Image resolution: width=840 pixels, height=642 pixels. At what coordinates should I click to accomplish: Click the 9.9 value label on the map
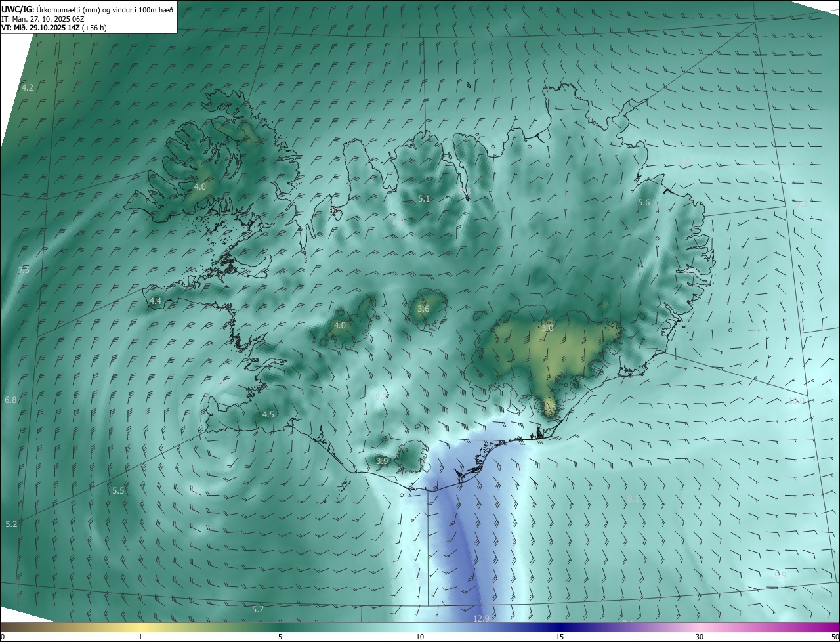[780, 575]
